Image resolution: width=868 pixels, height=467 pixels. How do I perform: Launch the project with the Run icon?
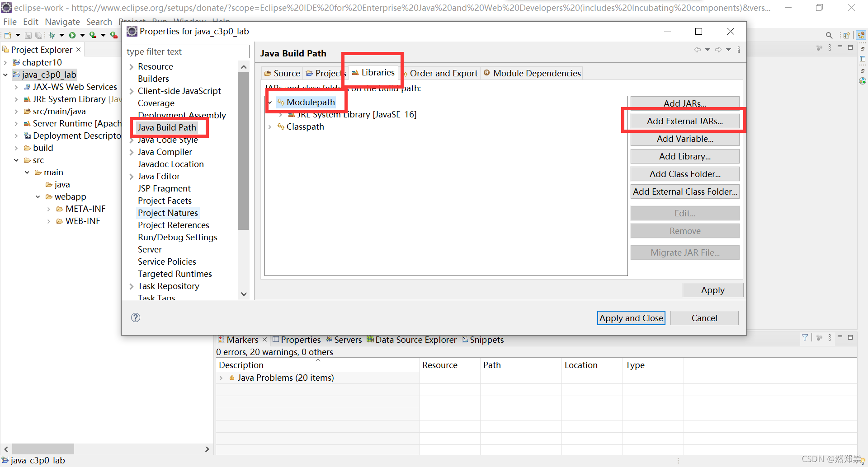[73, 35]
